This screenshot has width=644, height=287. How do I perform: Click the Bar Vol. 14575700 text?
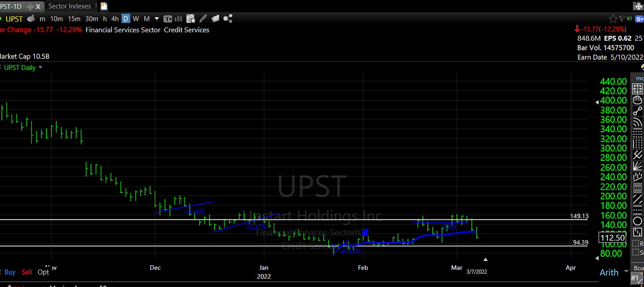(606, 48)
